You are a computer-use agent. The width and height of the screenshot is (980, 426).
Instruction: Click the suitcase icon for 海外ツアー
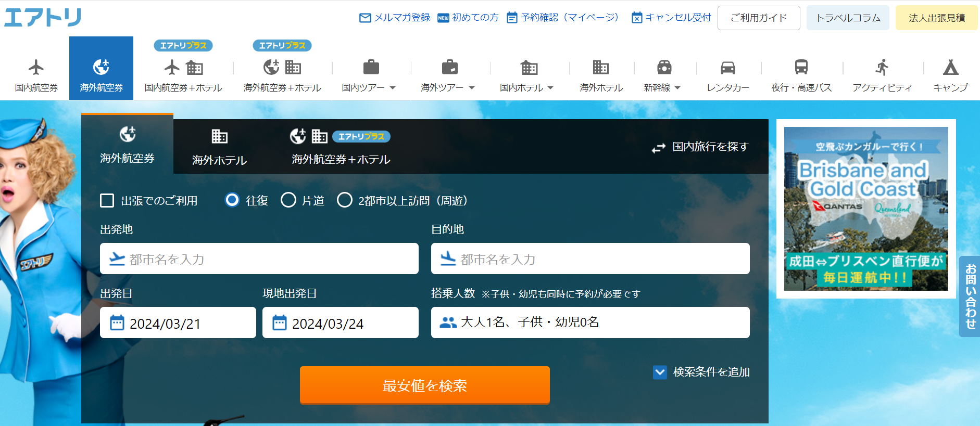[x=449, y=67]
